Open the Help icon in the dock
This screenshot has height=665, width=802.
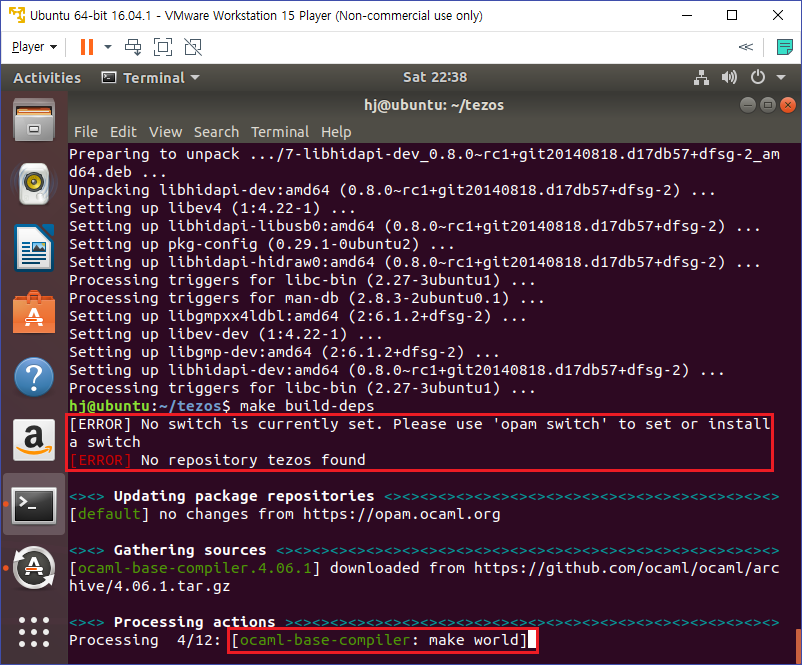click(x=34, y=377)
